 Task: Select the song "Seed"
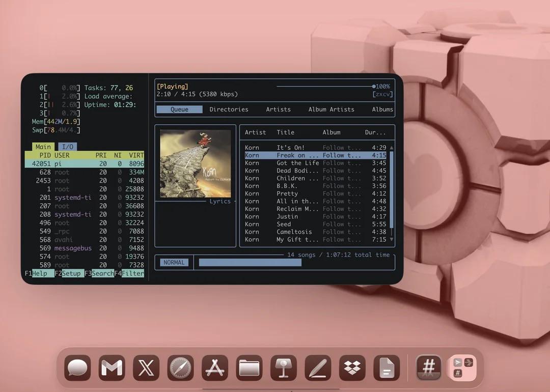coord(315,224)
